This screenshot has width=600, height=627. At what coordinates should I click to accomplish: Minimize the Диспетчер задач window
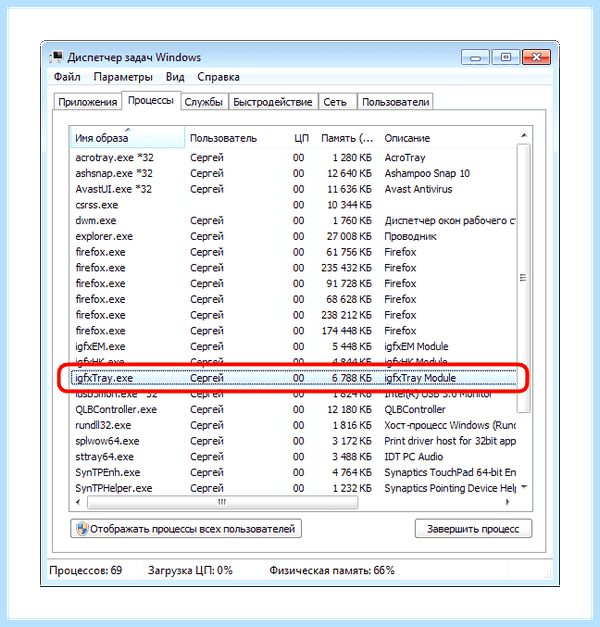click(x=475, y=57)
